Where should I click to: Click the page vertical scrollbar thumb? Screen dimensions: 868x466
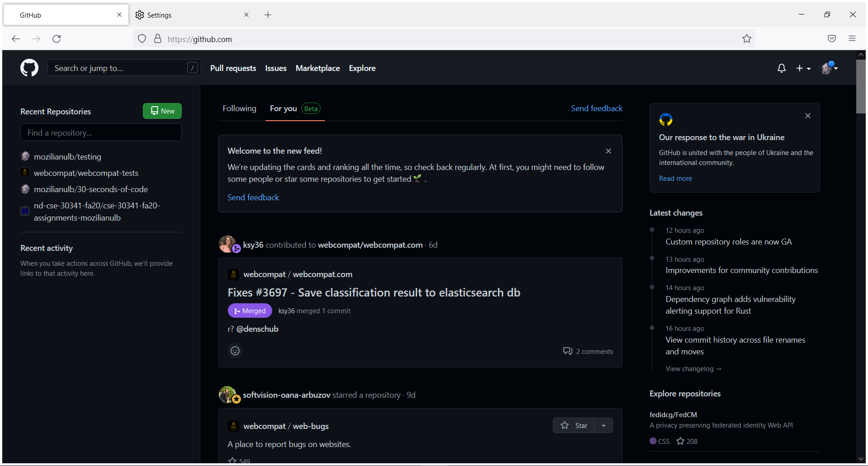(x=861, y=86)
